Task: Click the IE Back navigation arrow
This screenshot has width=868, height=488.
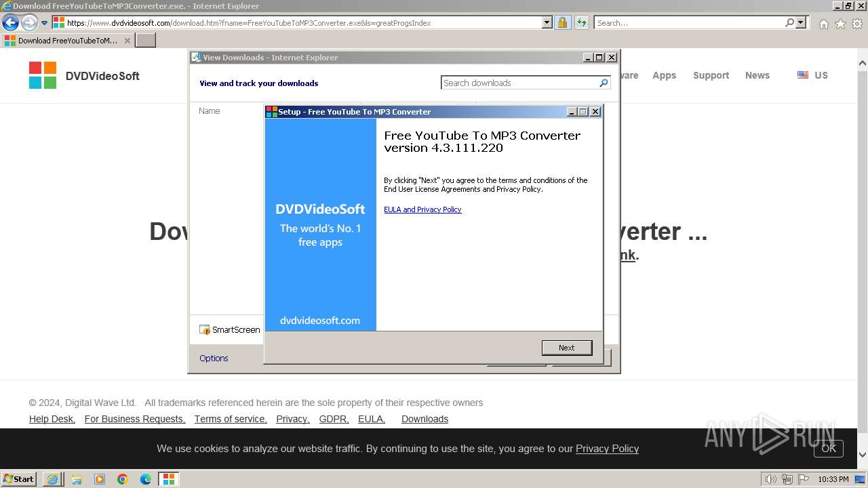Action: (10, 22)
